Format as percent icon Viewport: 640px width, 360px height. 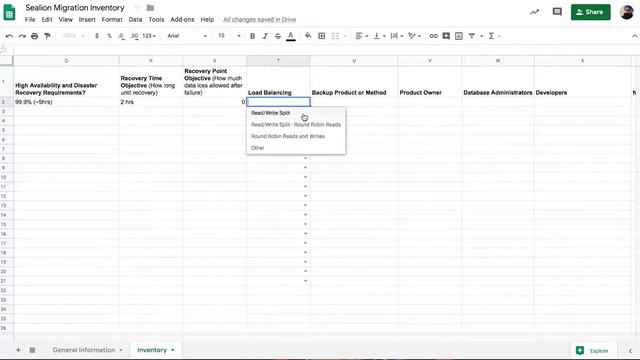[109, 36]
